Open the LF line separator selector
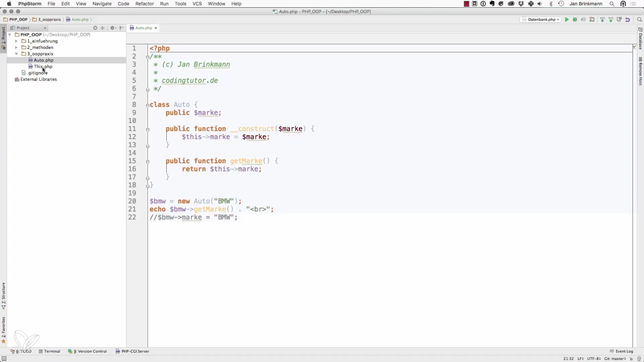Screen dimensions: 644x362 [580, 359]
